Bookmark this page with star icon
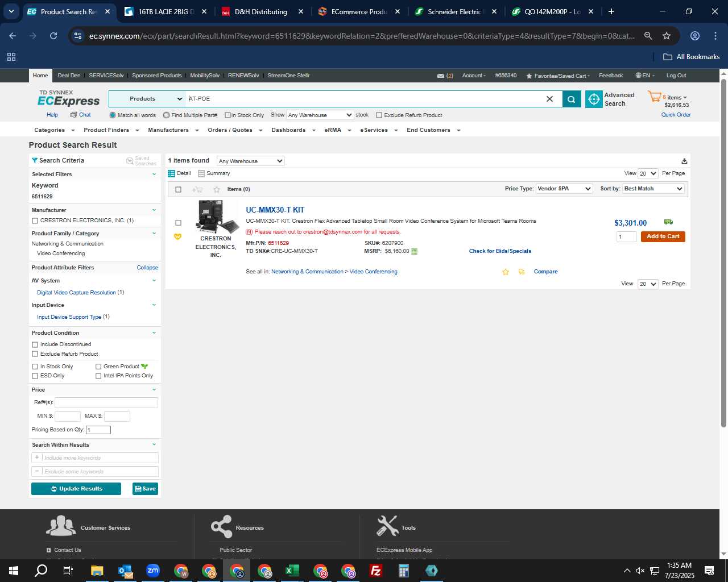The height and width of the screenshot is (582, 728). tap(667, 36)
